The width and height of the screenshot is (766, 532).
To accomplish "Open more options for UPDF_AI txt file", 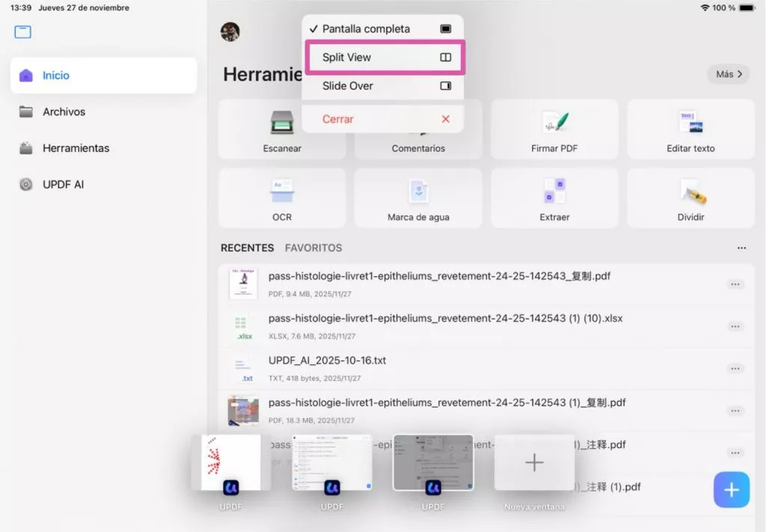I will 735,368.
